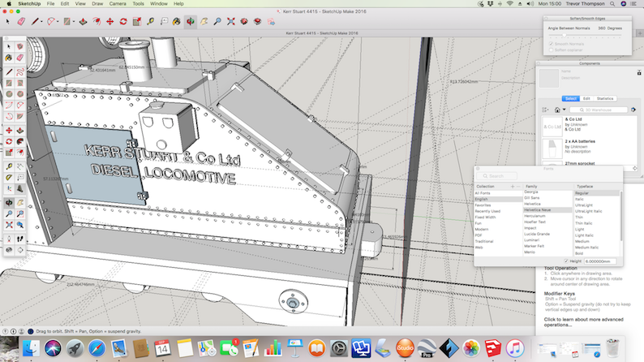
Task: Open the Arc tool dropdown arrow
Action: tap(58, 22)
